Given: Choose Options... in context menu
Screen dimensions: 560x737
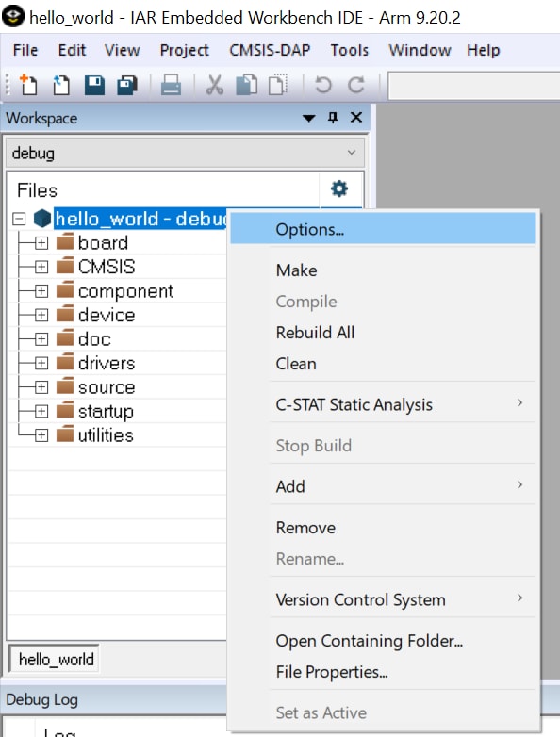Looking at the screenshot, I should click(x=383, y=229).
